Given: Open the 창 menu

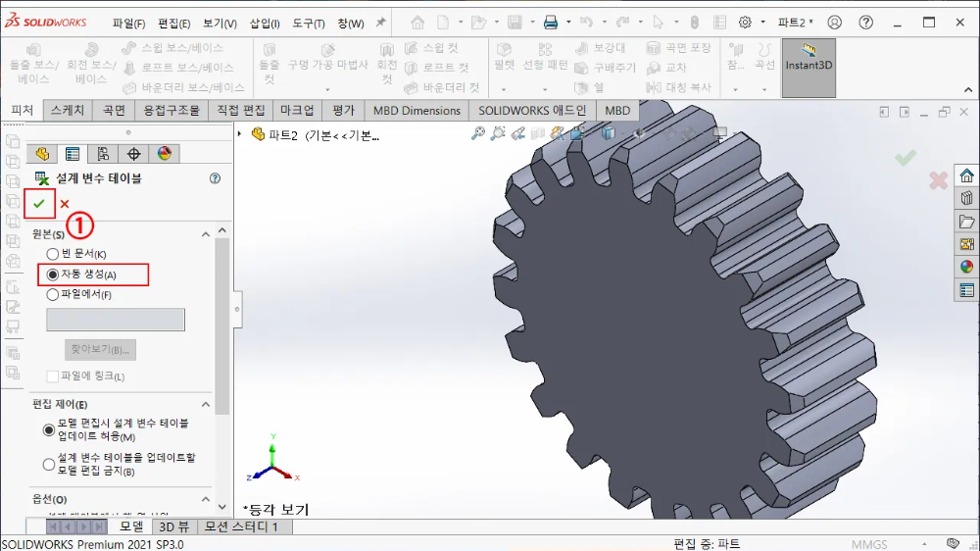Looking at the screenshot, I should tap(351, 24).
